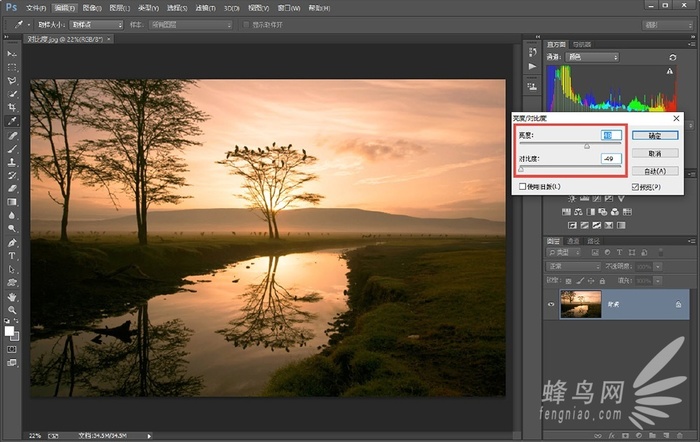Viewport: 700px width, 442px height.
Task: Select the Pen tool
Action: click(12, 243)
